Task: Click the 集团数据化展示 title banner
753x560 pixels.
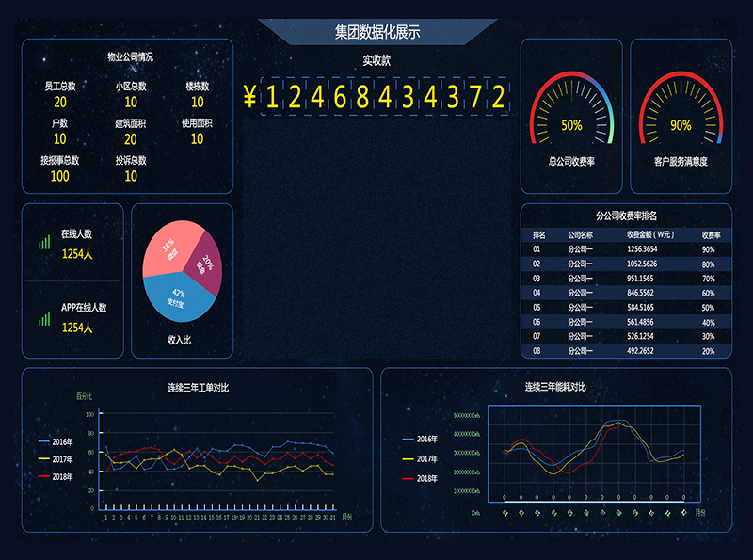Action: (x=376, y=32)
